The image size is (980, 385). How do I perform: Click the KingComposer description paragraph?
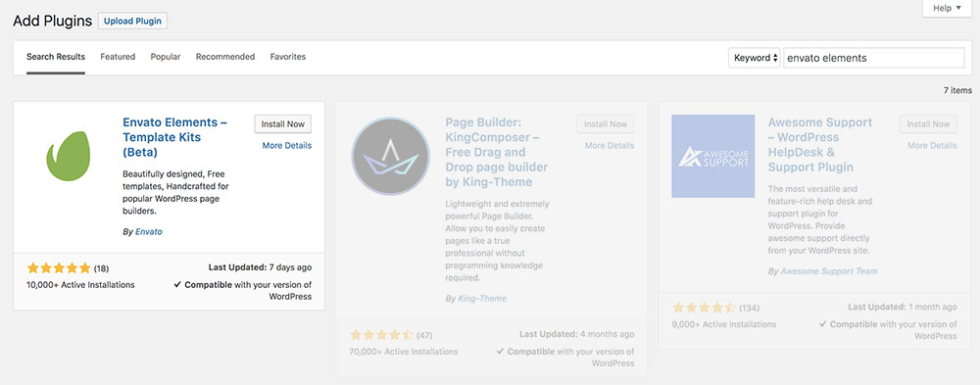497,241
